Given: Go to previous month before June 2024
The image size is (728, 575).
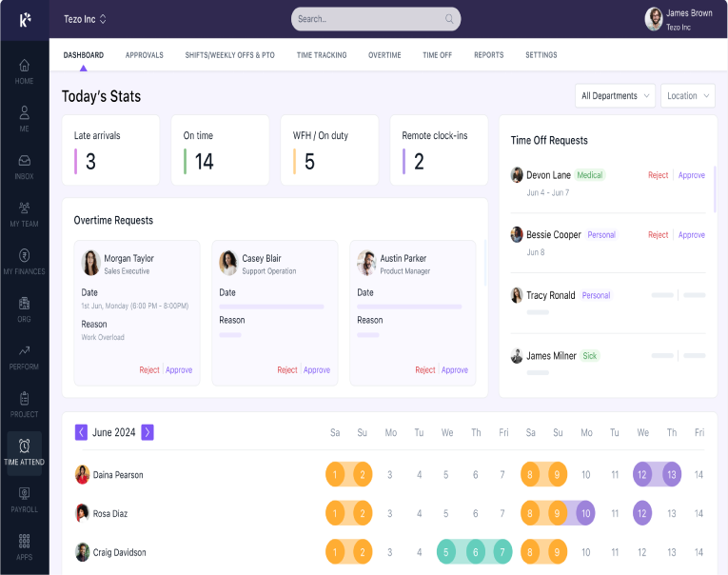Looking at the screenshot, I should [82, 432].
